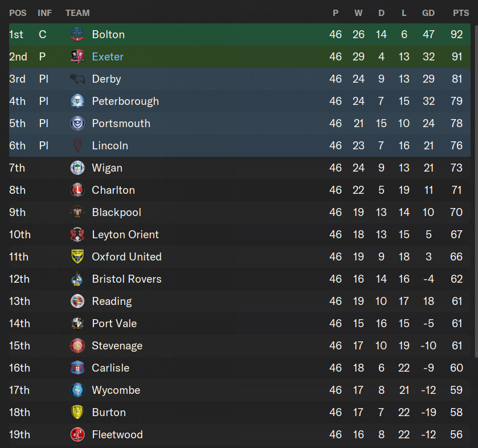Sort table by PTS column header

pos(460,13)
